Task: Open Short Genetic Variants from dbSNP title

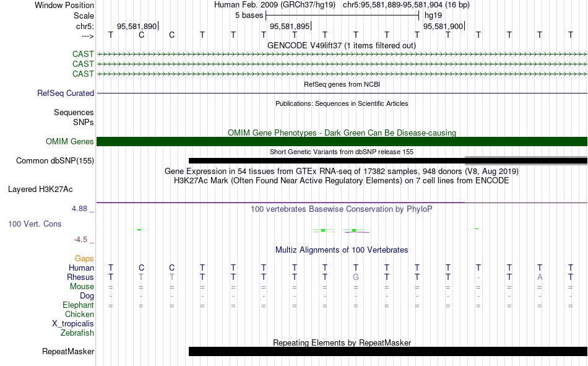Action: coord(342,152)
